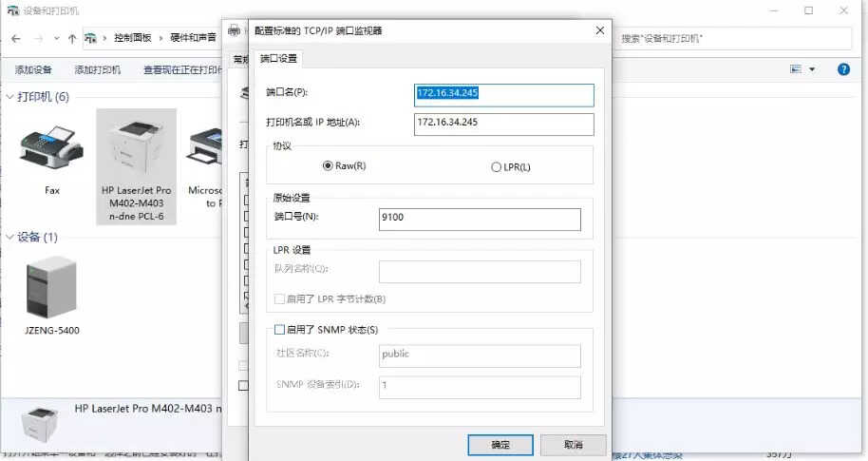Viewport: 868px width, 461px height.
Task: Click 添加打印机 in the toolbar
Action: tap(98, 70)
